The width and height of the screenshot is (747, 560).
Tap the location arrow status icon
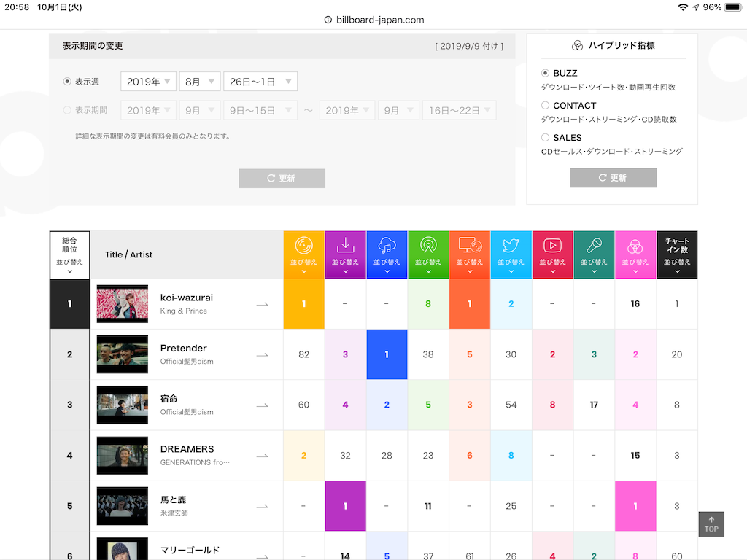point(696,7)
